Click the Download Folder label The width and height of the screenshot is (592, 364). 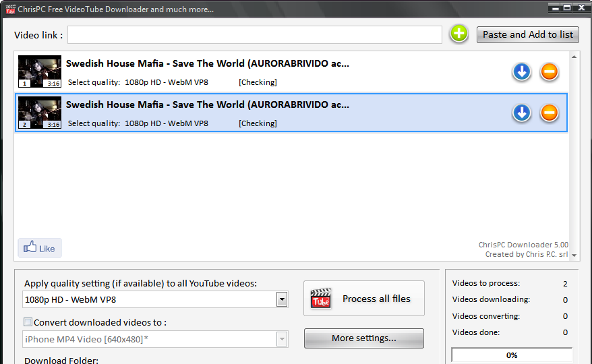click(x=61, y=360)
